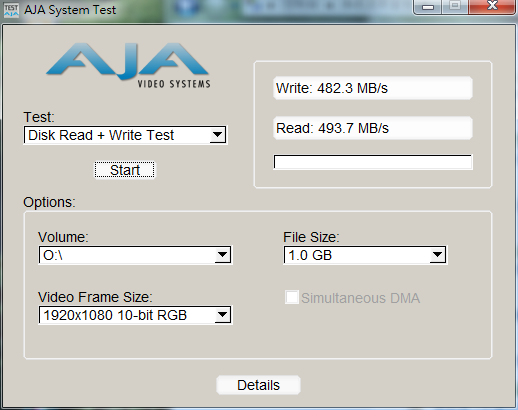Click the Write: 482.3 MB/s result field
Screen dimensions: 518x410
point(373,88)
